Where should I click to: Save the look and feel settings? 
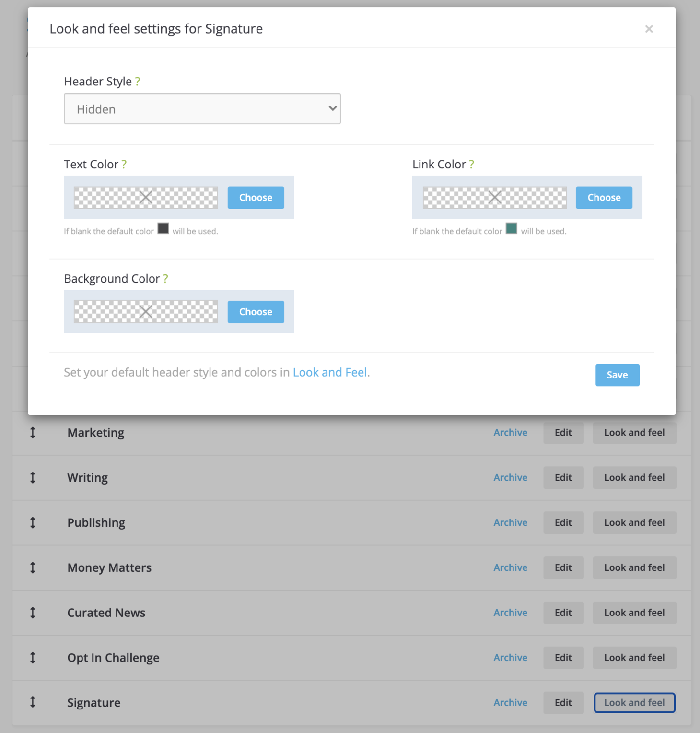pos(617,375)
